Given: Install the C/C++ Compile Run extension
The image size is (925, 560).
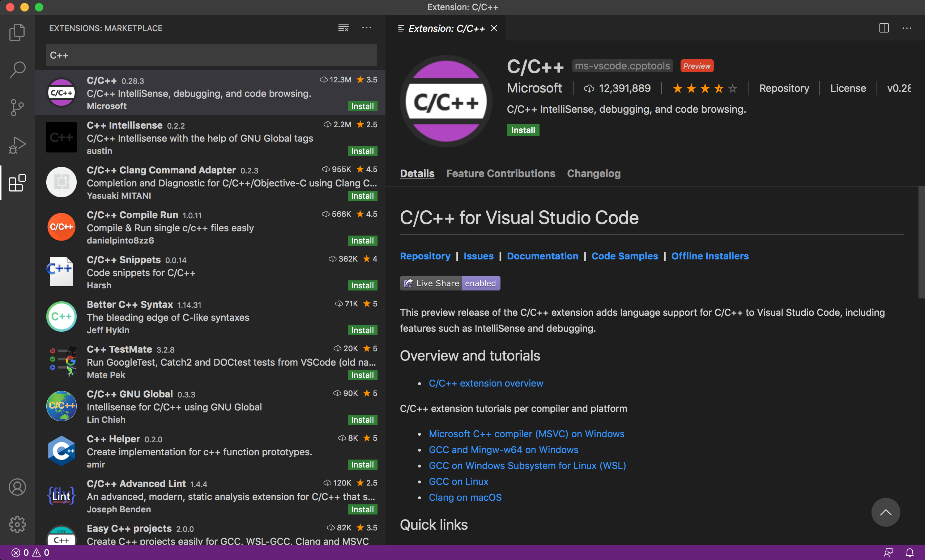Looking at the screenshot, I should tap(362, 240).
